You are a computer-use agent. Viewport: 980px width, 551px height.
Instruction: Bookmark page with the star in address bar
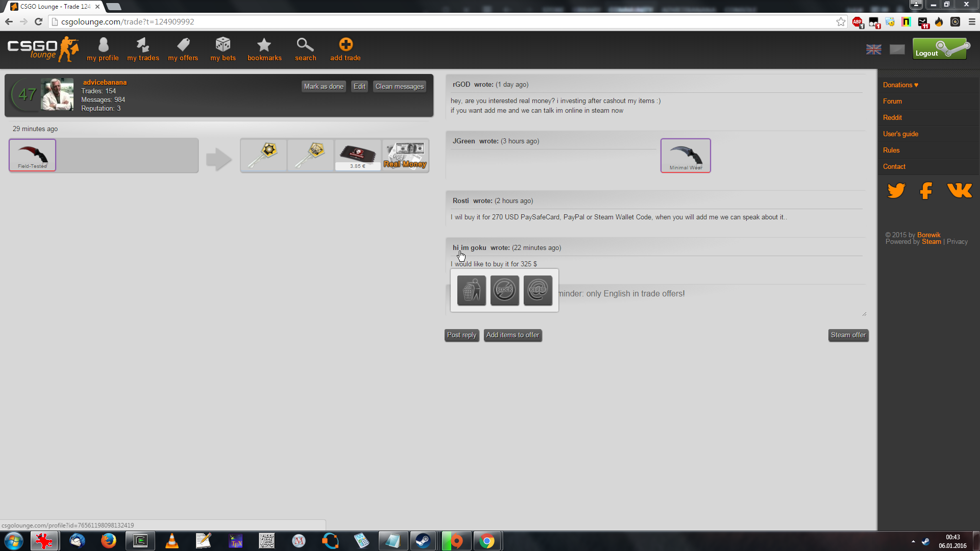[841, 22]
